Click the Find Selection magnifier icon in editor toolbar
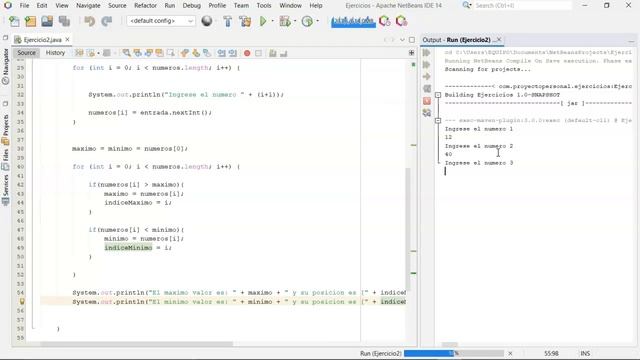Image resolution: width=640 pixels, height=360 pixels. [127, 53]
